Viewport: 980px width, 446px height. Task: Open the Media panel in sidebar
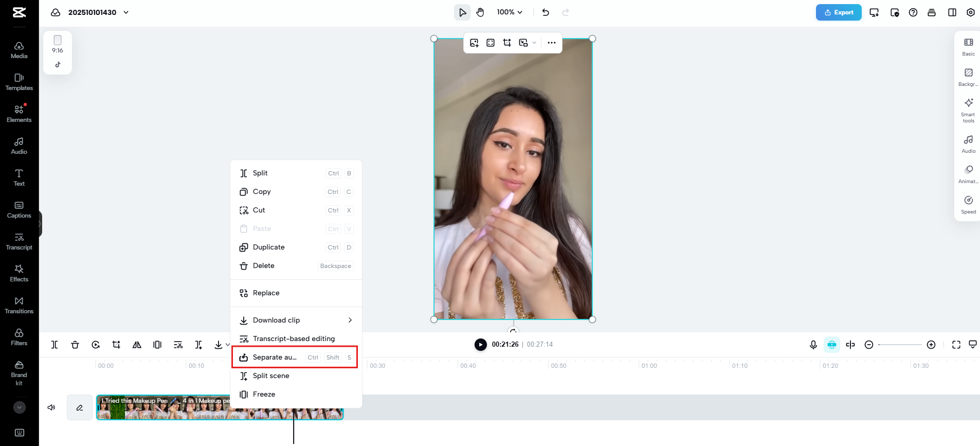pos(19,50)
